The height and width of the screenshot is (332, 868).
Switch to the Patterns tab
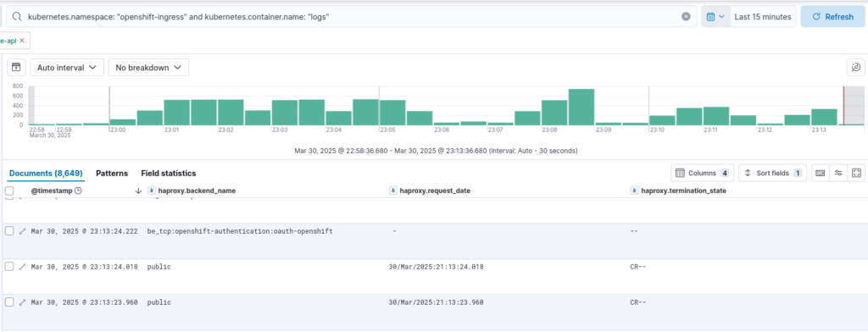click(112, 173)
